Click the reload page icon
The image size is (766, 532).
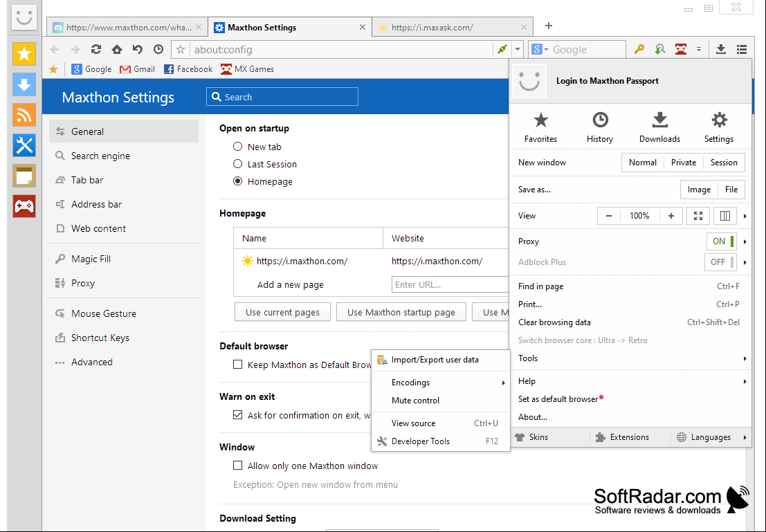[x=96, y=49]
